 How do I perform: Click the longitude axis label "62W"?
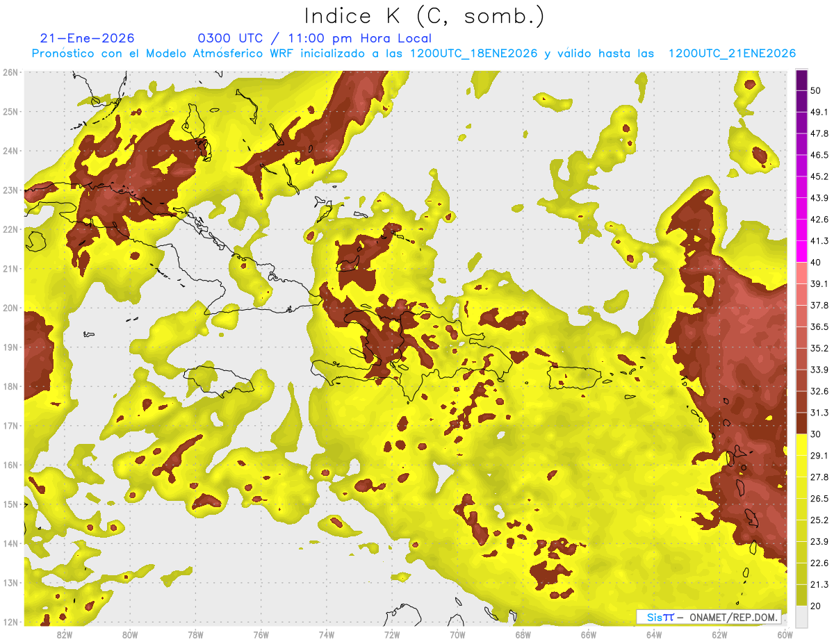click(720, 635)
